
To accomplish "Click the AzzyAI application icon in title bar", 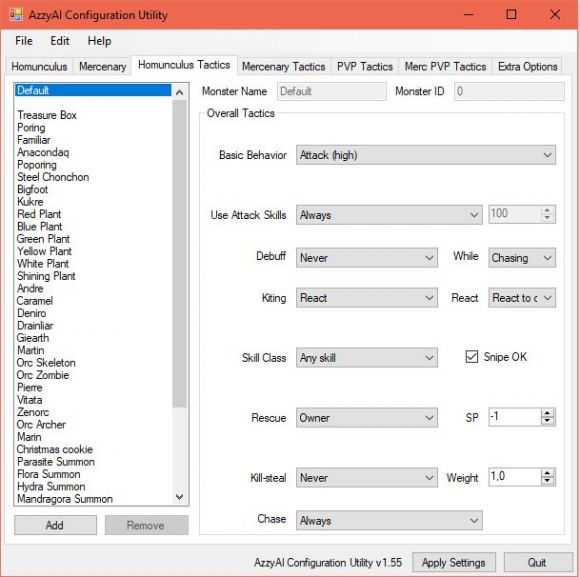I will point(16,15).
